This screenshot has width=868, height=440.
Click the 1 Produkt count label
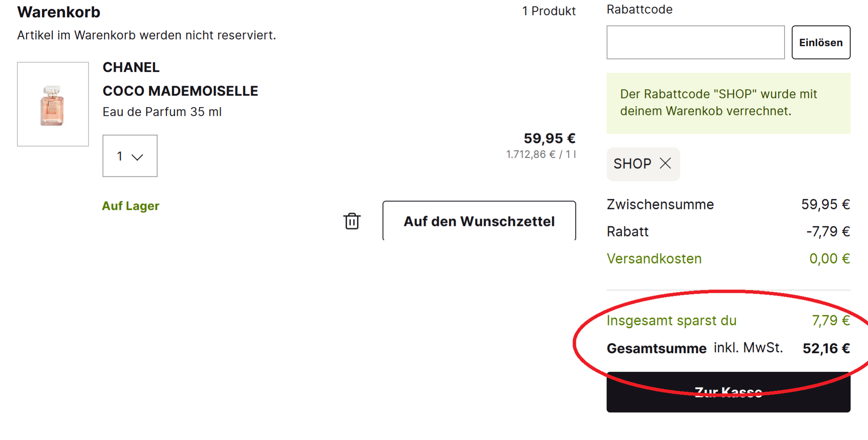click(548, 11)
